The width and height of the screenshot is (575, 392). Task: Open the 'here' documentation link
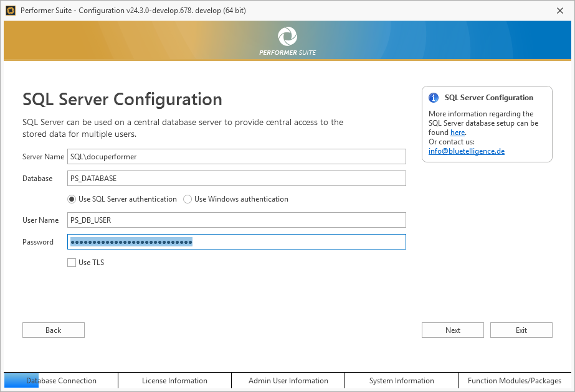click(457, 133)
